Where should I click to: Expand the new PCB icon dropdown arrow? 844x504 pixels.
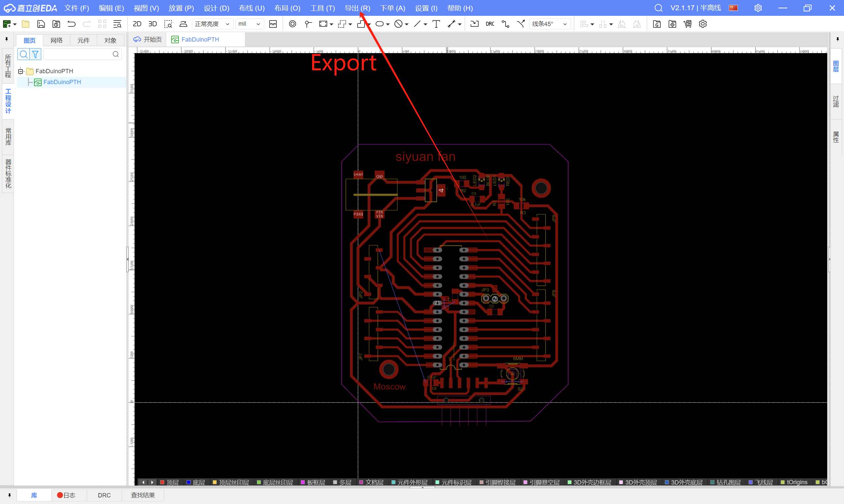pos(15,24)
